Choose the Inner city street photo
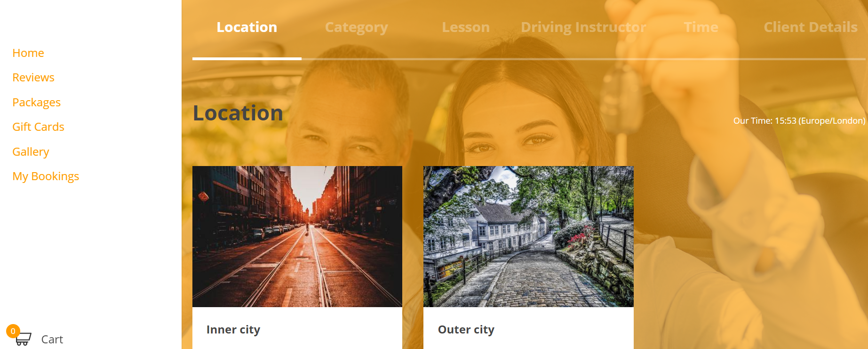Screen dimensions: 868x349 coord(297,237)
